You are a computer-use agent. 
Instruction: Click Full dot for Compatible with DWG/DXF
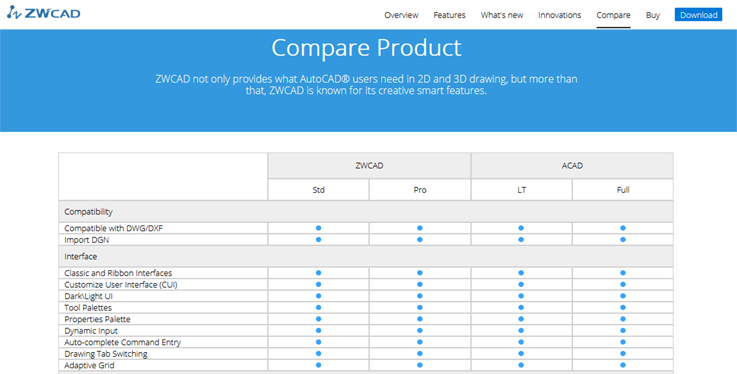[623, 228]
